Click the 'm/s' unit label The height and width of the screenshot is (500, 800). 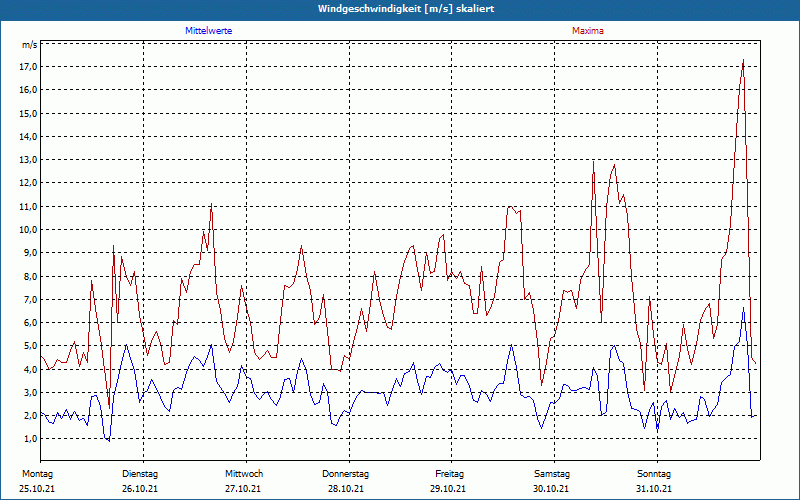pos(29,44)
